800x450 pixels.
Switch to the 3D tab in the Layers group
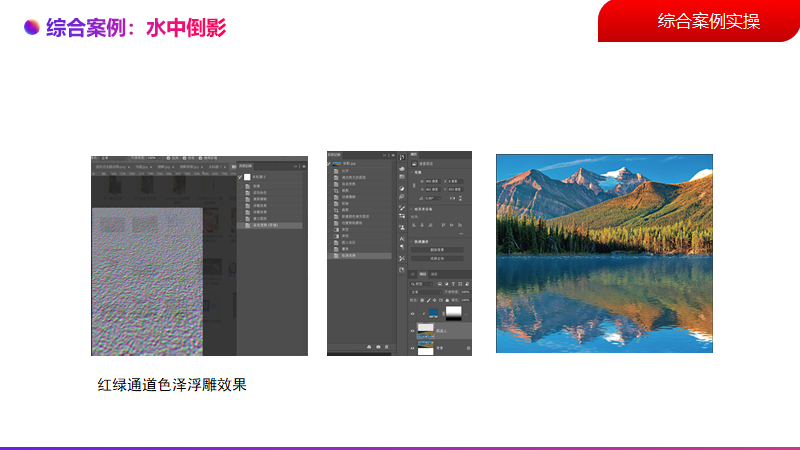[413, 274]
